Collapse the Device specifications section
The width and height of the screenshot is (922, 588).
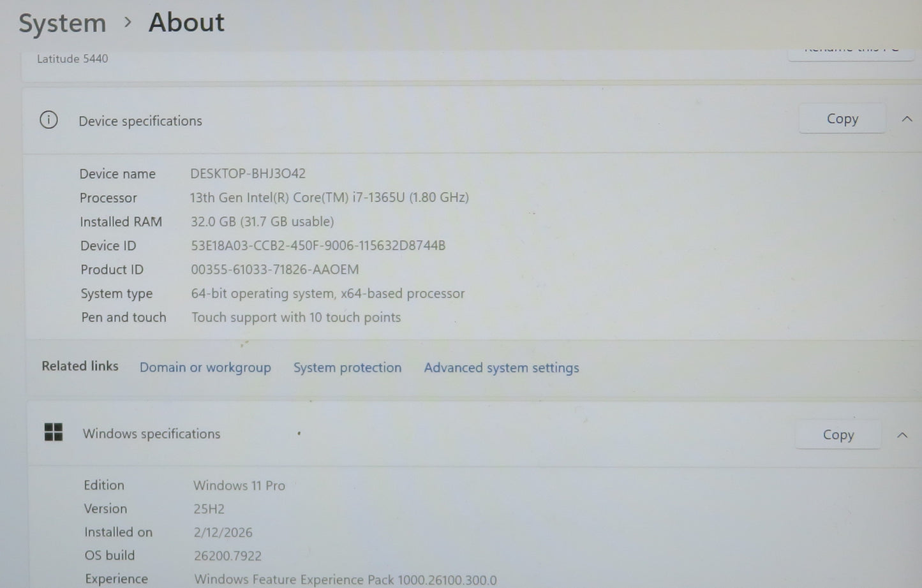907,119
